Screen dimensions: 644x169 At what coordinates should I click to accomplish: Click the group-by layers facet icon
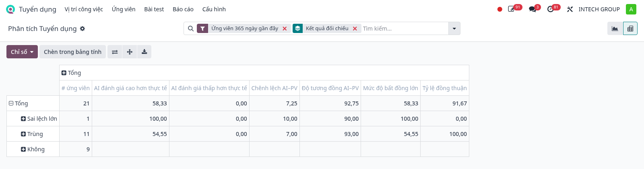click(x=297, y=29)
